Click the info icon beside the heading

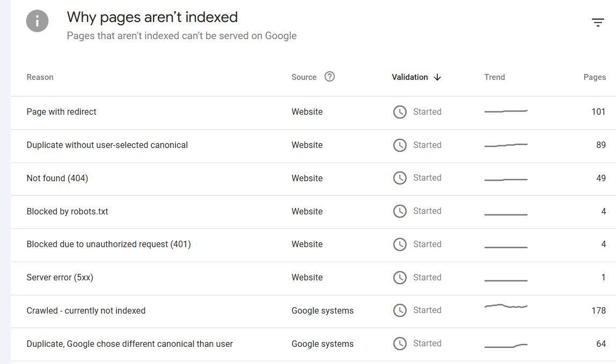pos(38,21)
